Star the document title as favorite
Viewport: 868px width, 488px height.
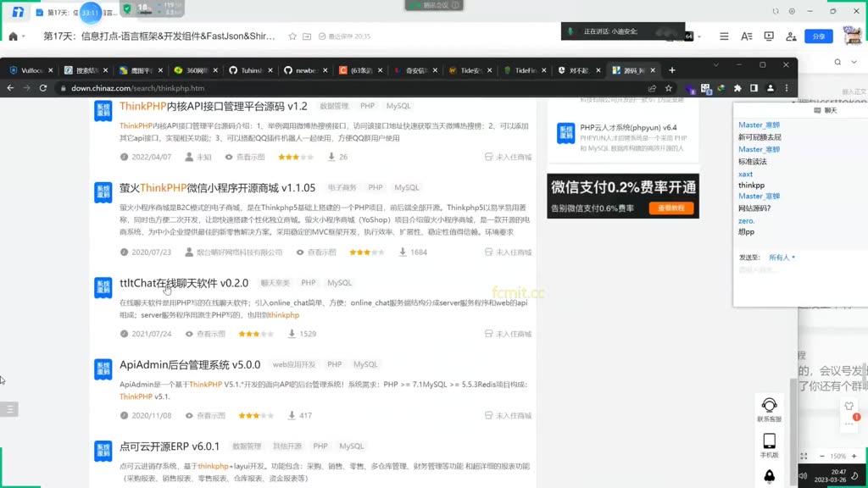tap(292, 36)
